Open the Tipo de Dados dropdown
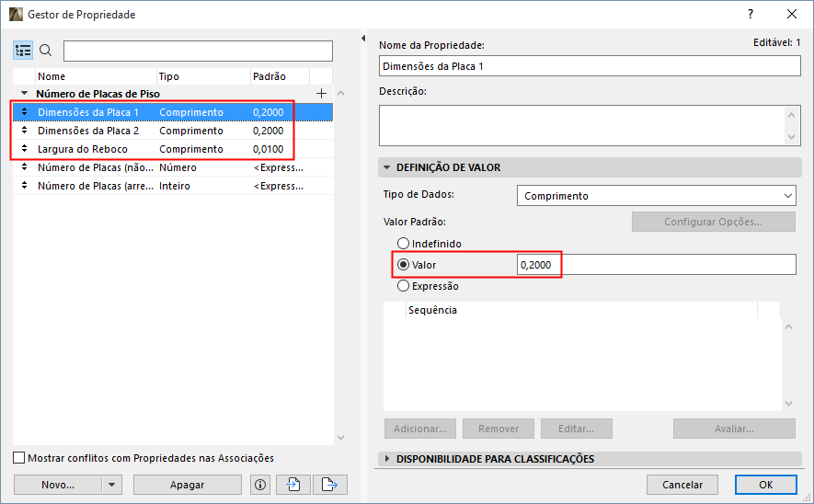This screenshot has height=504, width=814. [656, 196]
